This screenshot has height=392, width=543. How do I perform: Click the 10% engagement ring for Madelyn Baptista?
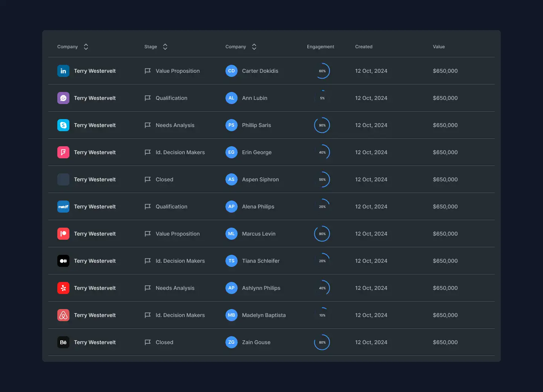[x=322, y=315]
